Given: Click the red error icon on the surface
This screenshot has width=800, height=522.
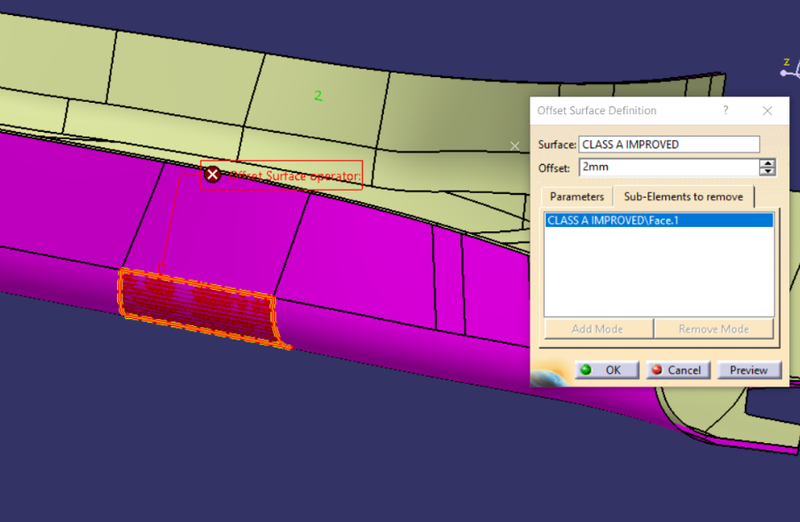Looking at the screenshot, I should [212, 175].
